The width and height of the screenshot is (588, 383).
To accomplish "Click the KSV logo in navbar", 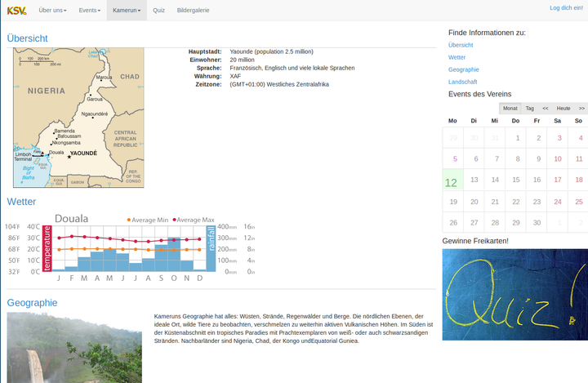I will 16,10.
